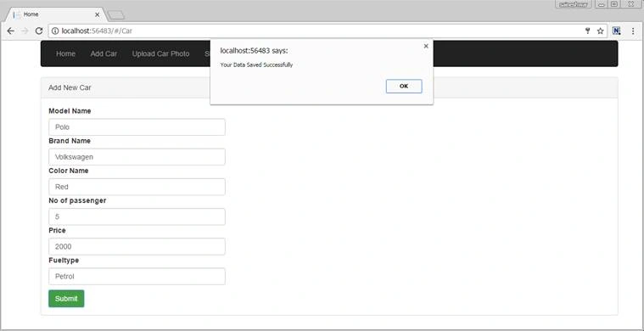Bookmark page with the star icon

[600, 31]
